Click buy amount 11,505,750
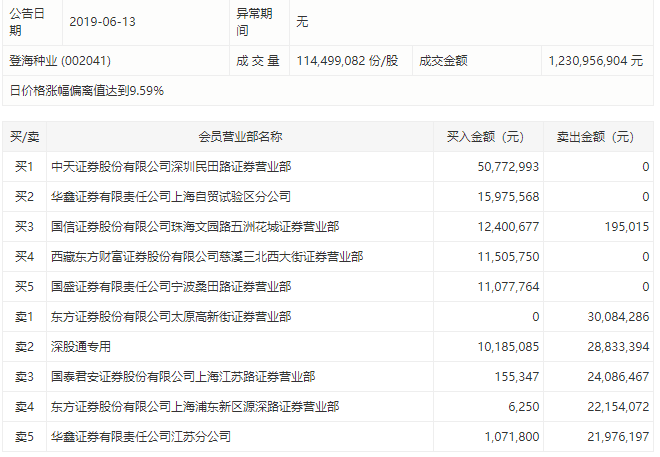Screen dimensions: 660x457 [508, 257]
